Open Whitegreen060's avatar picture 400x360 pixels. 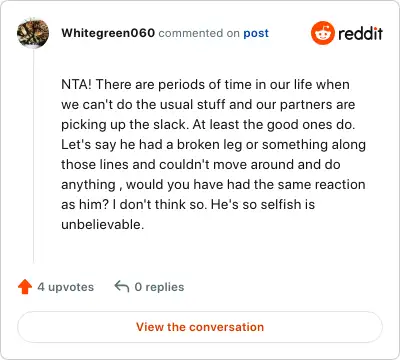(33, 33)
